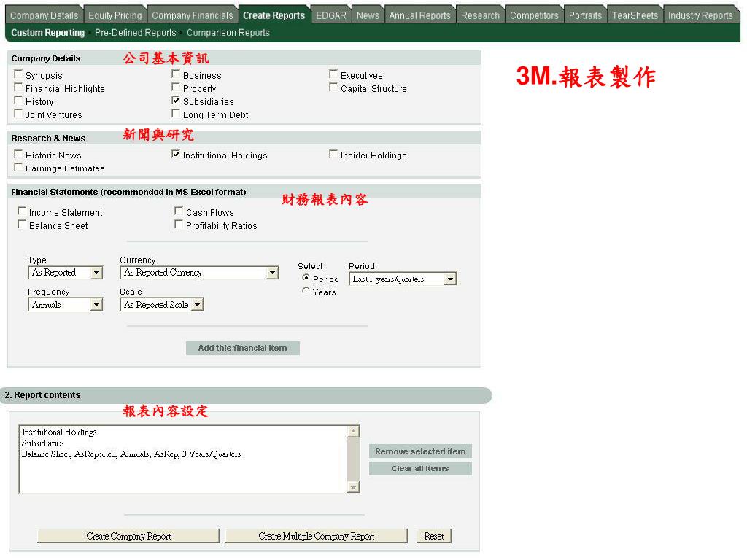The width and height of the screenshot is (747, 560).
Task: Check the Synopsis checkbox
Action: click(x=18, y=74)
